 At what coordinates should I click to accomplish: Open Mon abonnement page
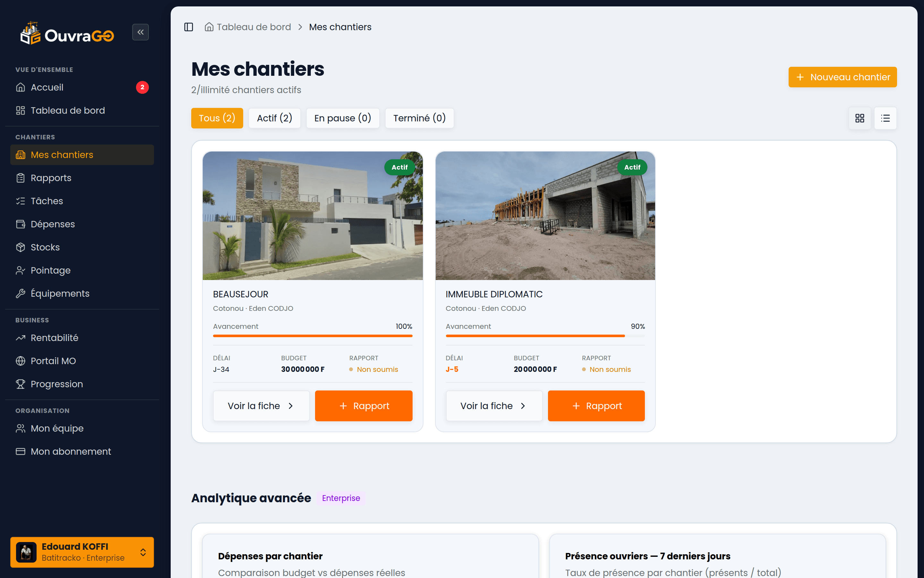[x=82, y=451]
